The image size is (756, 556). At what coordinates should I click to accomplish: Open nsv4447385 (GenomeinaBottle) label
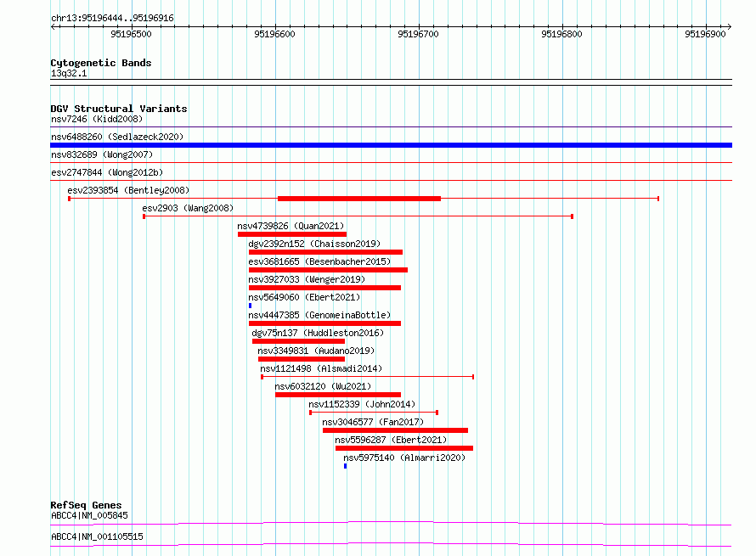click(x=319, y=315)
